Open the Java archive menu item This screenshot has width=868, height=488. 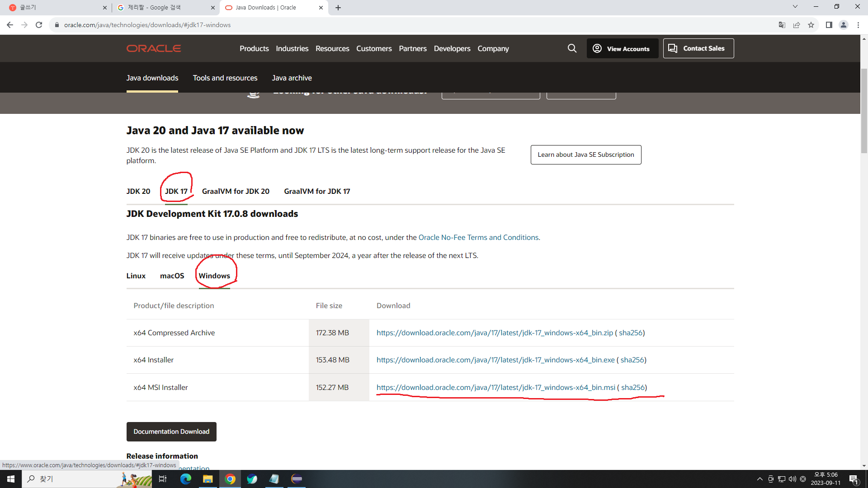pyautogui.click(x=292, y=78)
